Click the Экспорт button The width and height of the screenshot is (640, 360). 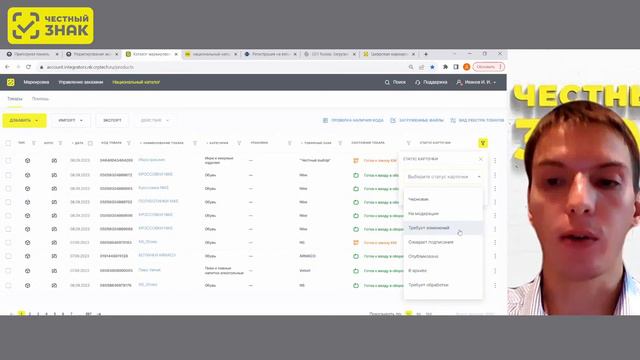click(x=112, y=120)
